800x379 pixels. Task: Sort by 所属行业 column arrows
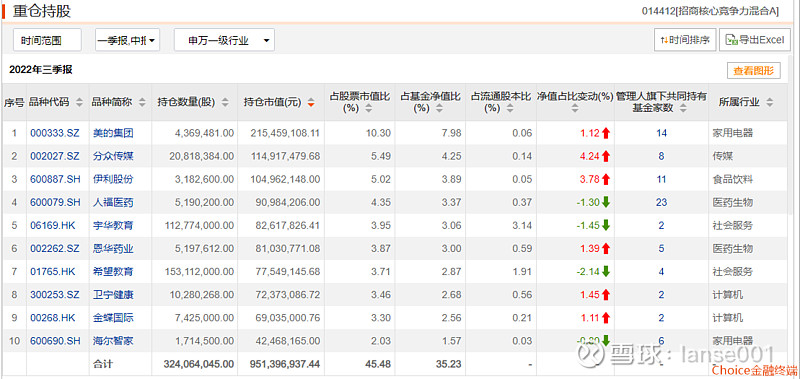(769, 102)
